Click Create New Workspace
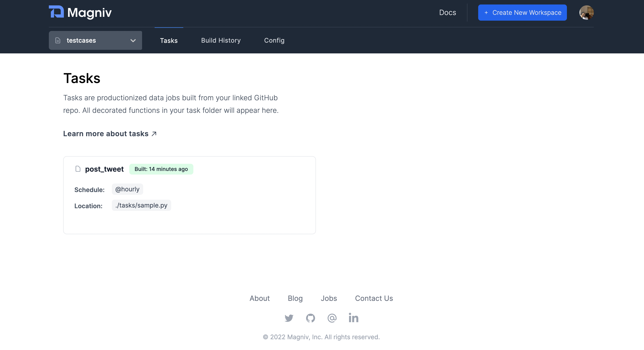The height and width of the screenshot is (350, 644). pos(522,12)
